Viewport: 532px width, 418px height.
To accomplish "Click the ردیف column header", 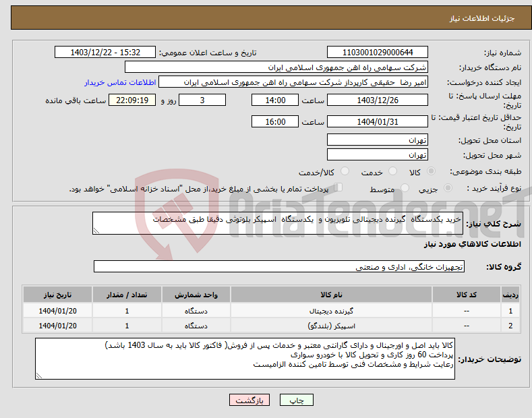I will coord(510,295).
